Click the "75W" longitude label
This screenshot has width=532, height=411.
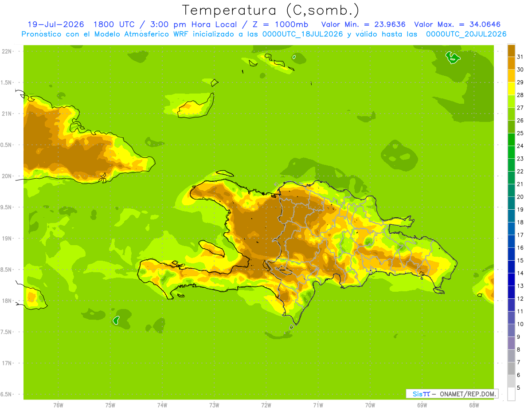(110, 405)
